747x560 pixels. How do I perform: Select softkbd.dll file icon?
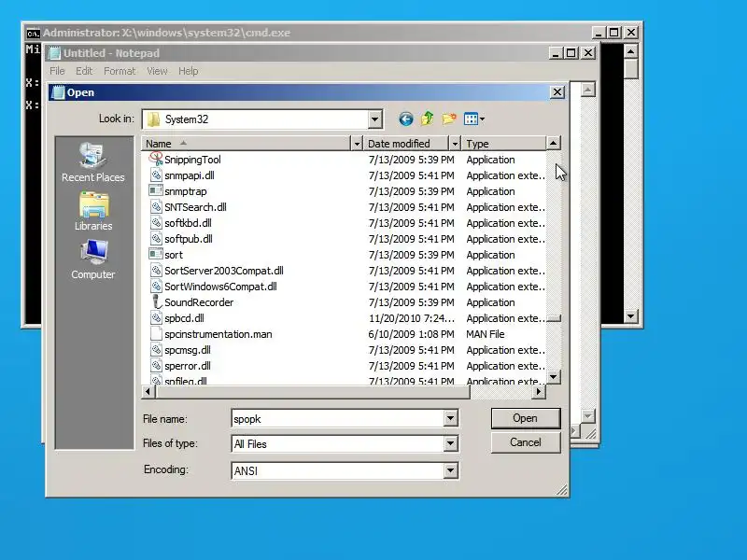click(156, 223)
